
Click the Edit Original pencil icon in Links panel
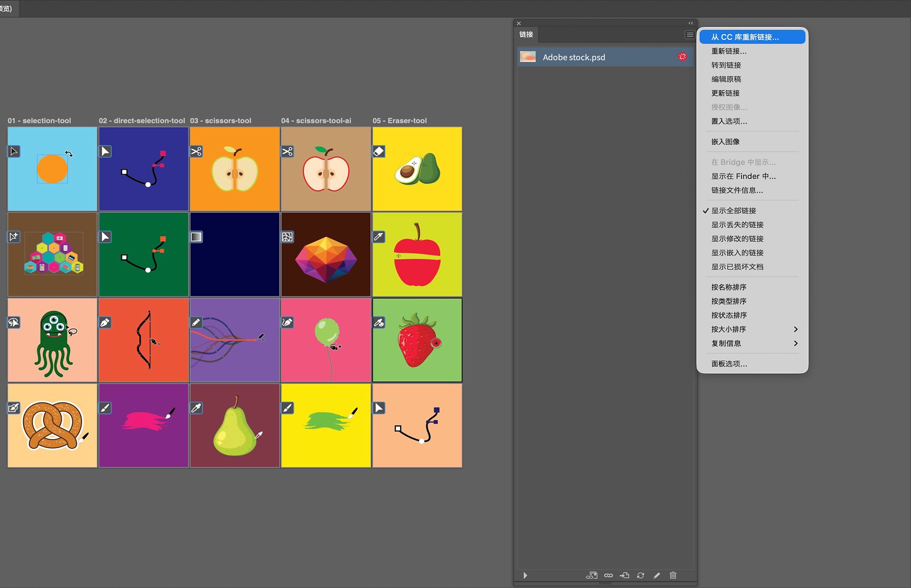click(657, 575)
